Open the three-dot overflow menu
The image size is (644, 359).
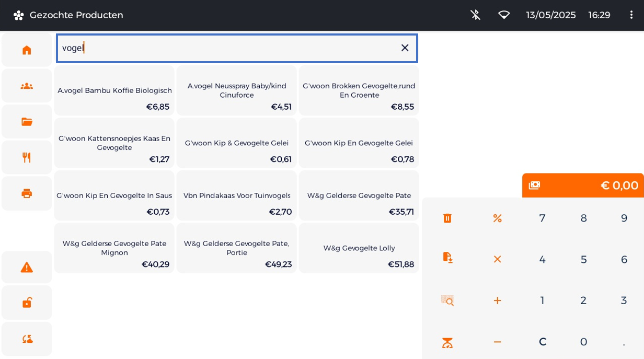pos(631,15)
